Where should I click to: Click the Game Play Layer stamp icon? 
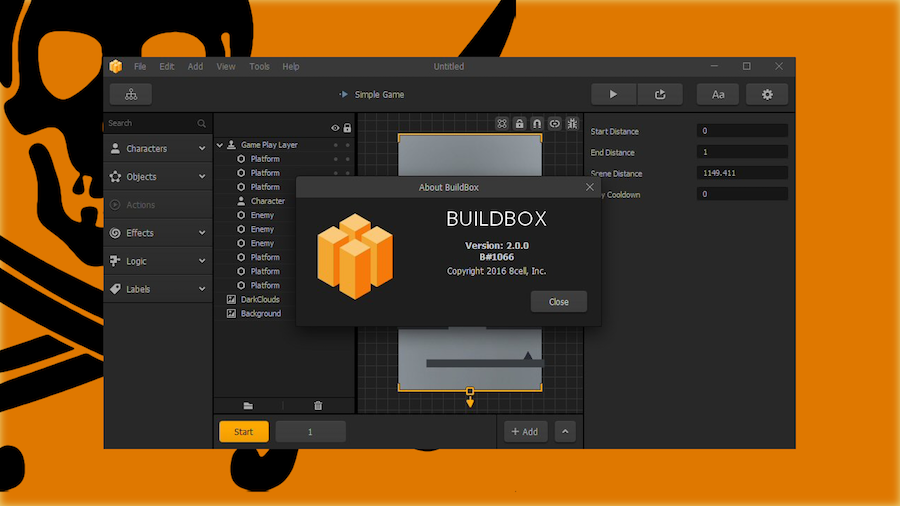pos(231,145)
